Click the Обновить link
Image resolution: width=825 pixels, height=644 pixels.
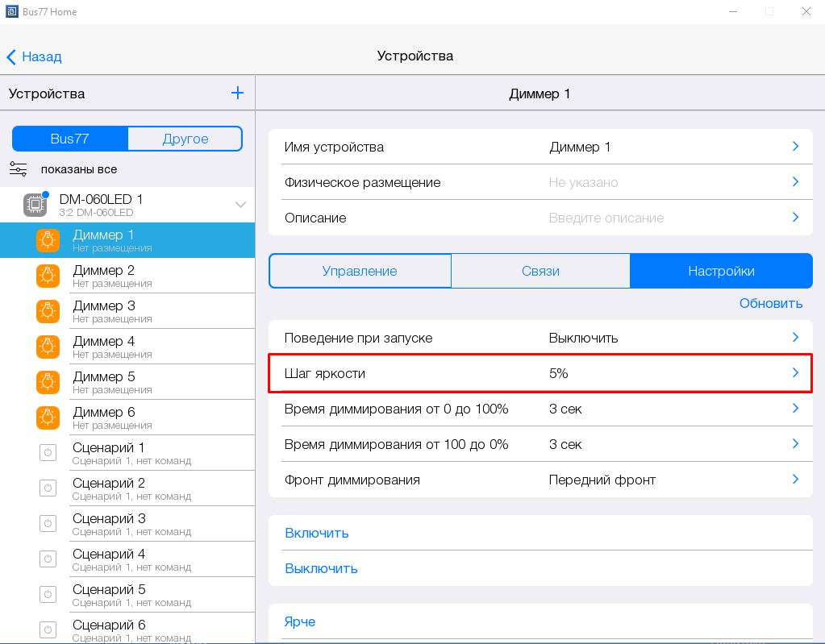[770, 303]
